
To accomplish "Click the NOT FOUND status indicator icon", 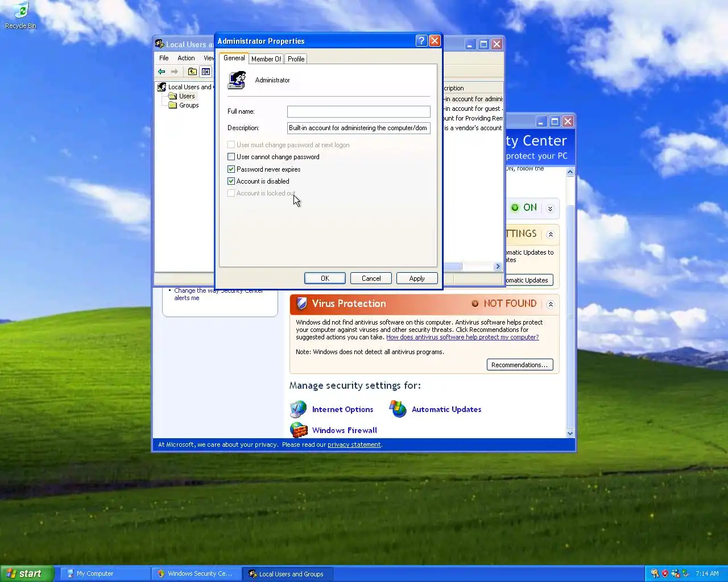I will 475,304.
